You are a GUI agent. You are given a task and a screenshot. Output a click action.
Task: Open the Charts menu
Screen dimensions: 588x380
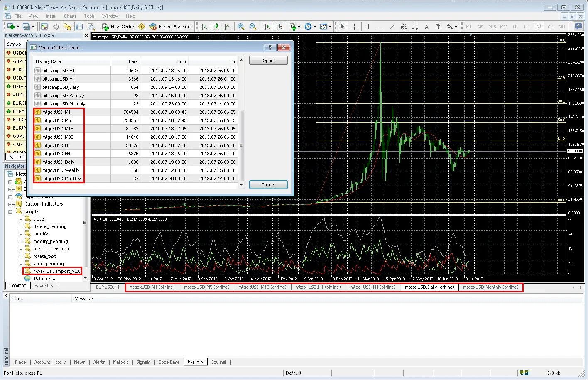(70, 16)
